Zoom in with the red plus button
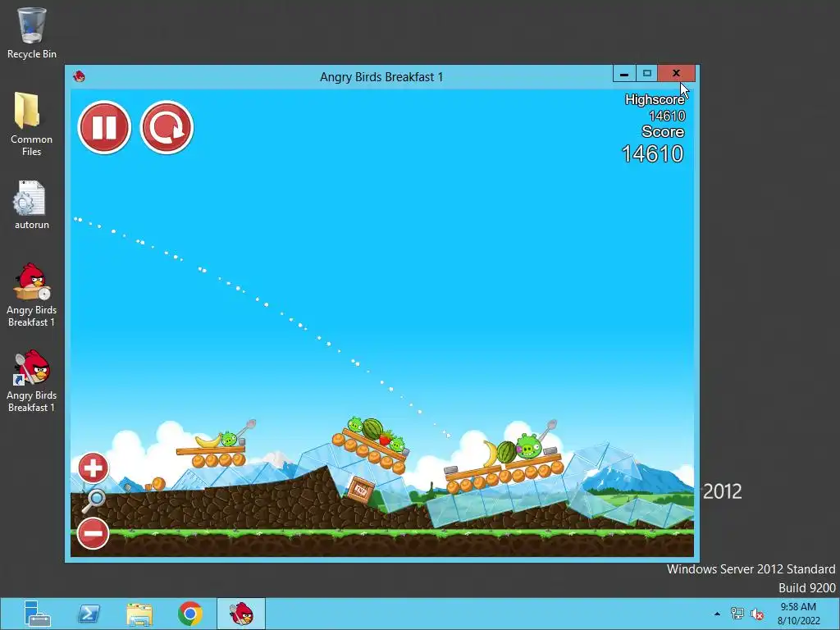 94,468
